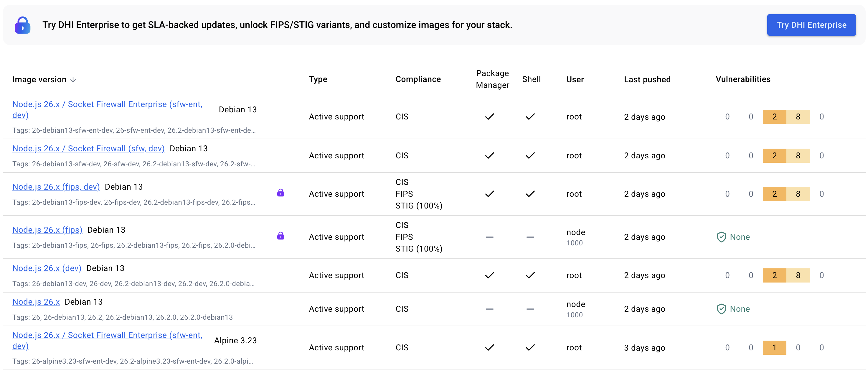Click the orange 1 vulnerability badge in the Alpine 3.23 row
The image size is (868, 371).
coord(774,347)
